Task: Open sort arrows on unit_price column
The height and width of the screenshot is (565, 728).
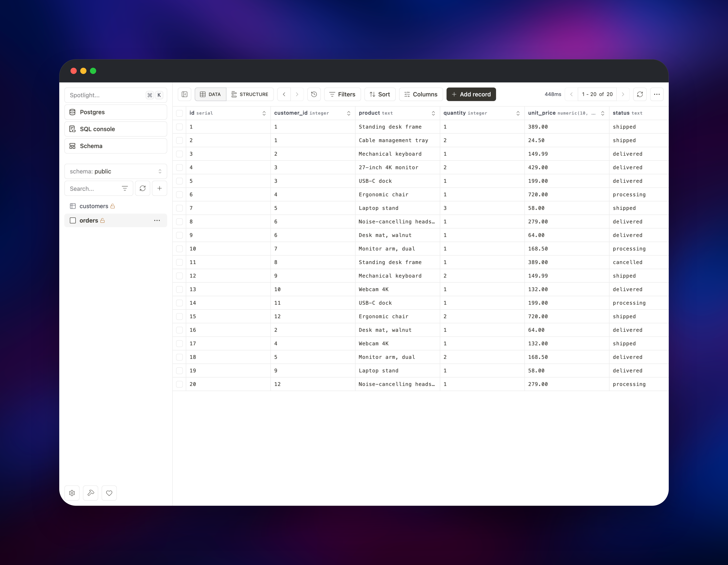Action: 603,113
